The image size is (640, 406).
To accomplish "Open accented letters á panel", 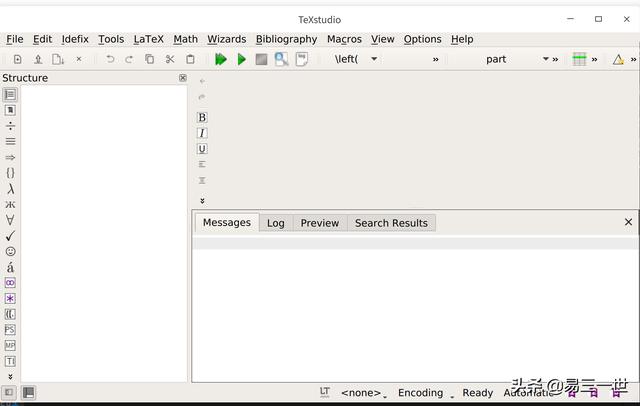I will (10, 267).
